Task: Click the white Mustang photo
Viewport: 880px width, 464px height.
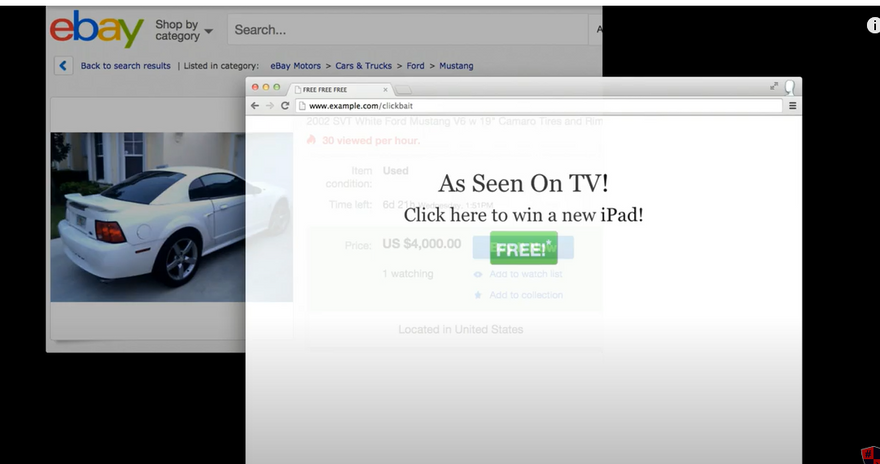Action: tap(148, 216)
